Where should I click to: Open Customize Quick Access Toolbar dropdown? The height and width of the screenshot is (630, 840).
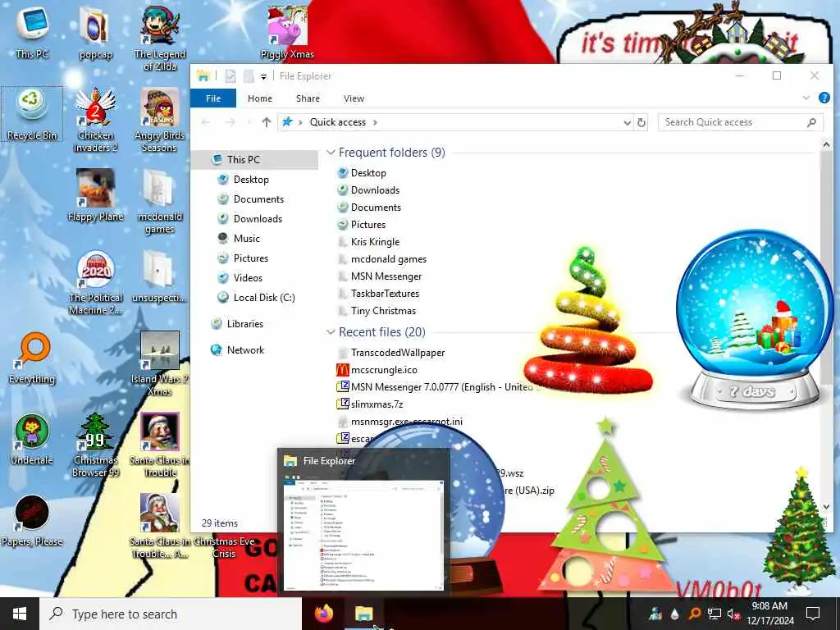click(263, 76)
